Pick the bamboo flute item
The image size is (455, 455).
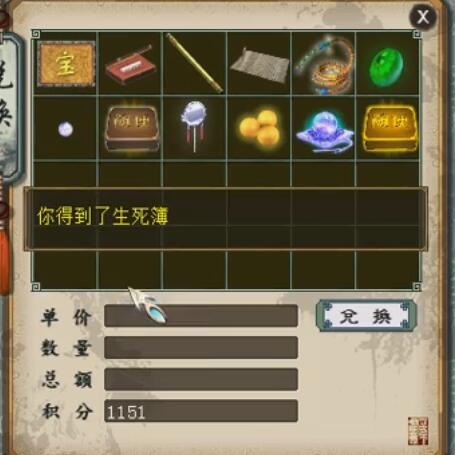click(195, 63)
